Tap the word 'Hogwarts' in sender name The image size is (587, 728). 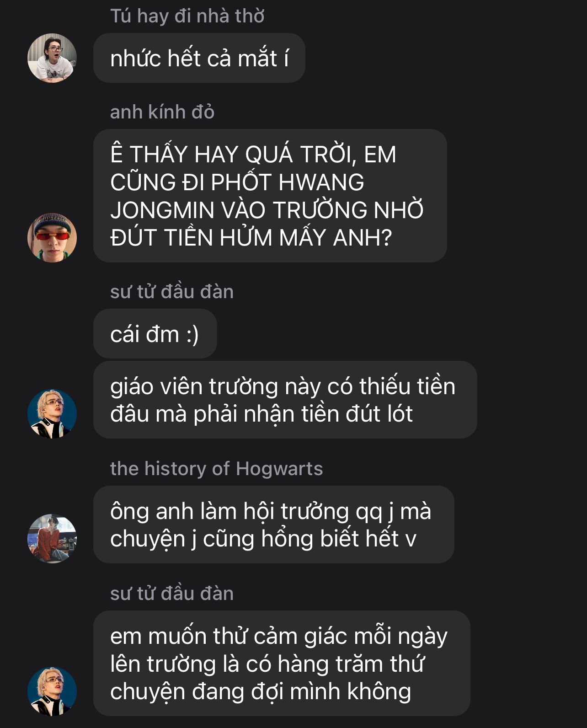tap(279, 469)
